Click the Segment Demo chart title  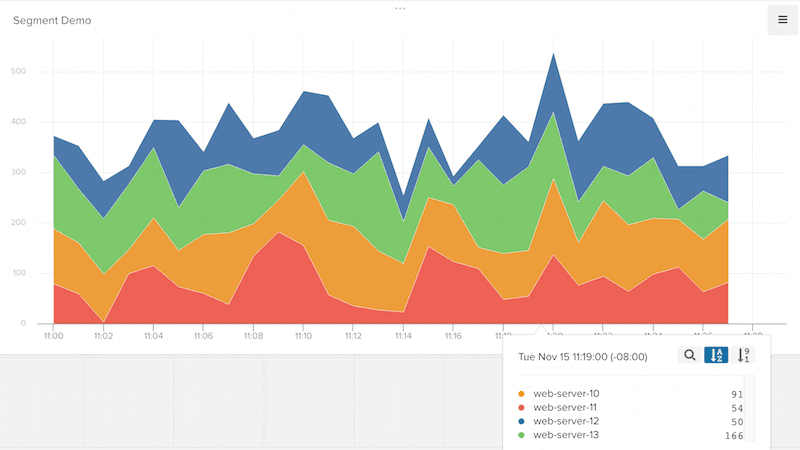coord(52,20)
